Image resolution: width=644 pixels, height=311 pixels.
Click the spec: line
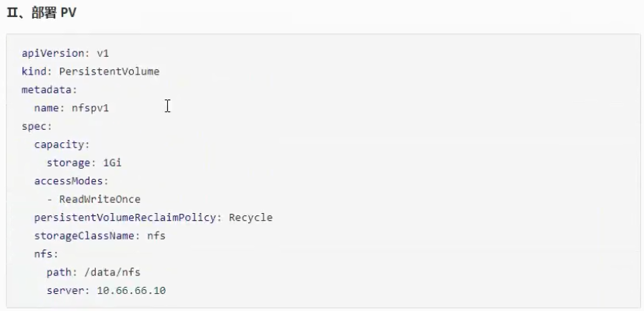pos(37,126)
